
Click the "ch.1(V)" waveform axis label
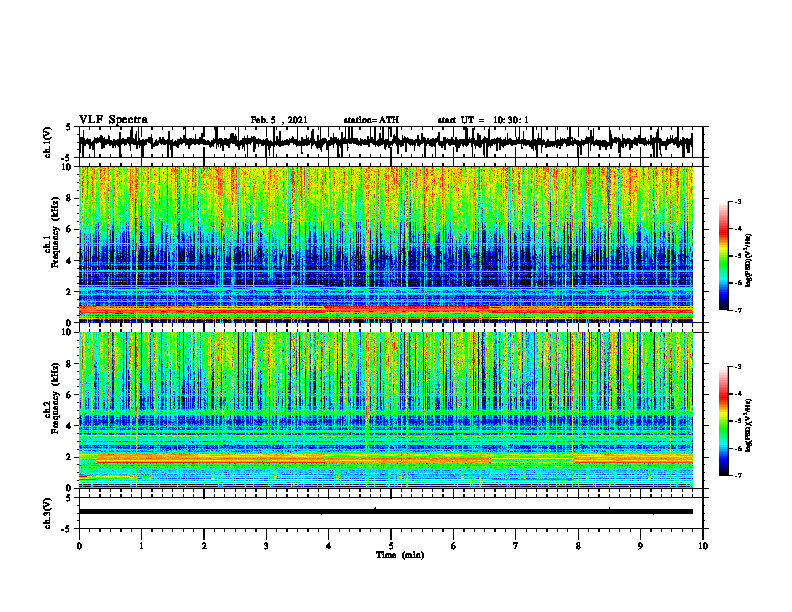pyautogui.click(x=48, y=142)
